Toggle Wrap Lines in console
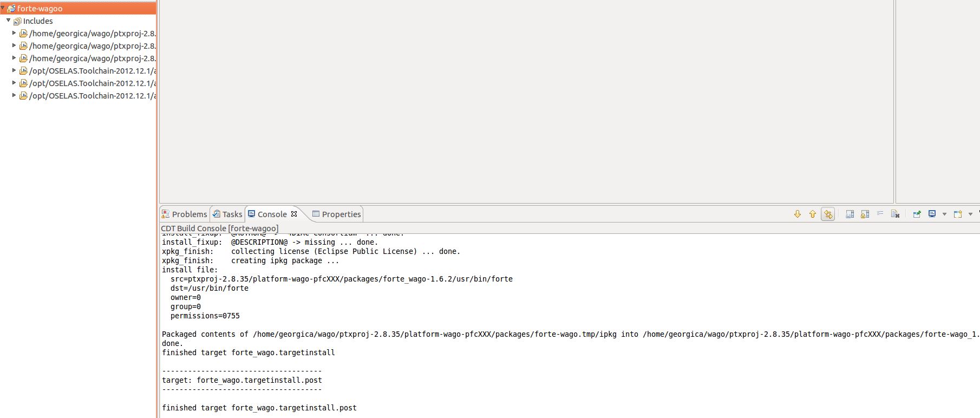Screen dimensions: 980x418 (x=880, y=214)
